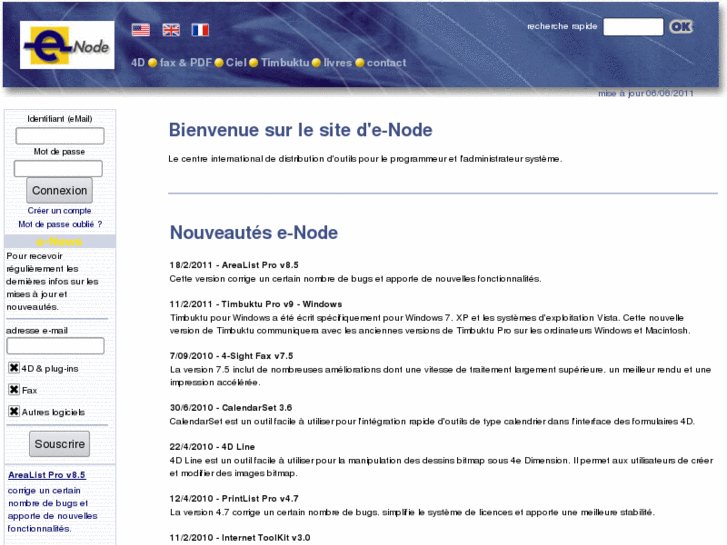Open the contact menu item
Screen dimensions: 727x545
point(386,63)
